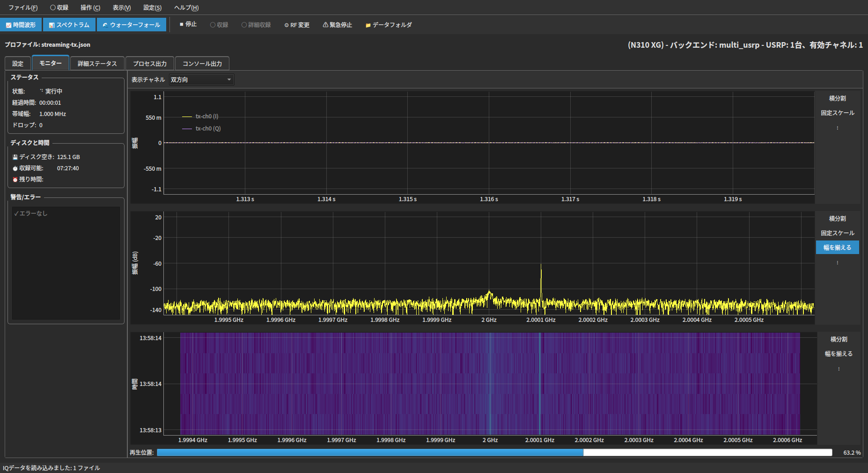Image resolution: width=868 pixels, height=473 pixels.
Task: Open the 表示(V) menu
Action: click(122, 7)
